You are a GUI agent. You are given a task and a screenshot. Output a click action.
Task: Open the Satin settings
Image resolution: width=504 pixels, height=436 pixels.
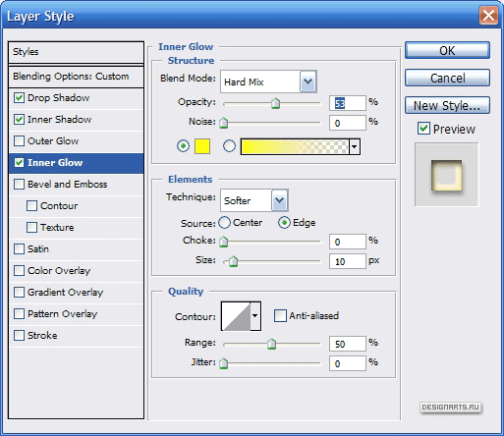click(38, 248)
